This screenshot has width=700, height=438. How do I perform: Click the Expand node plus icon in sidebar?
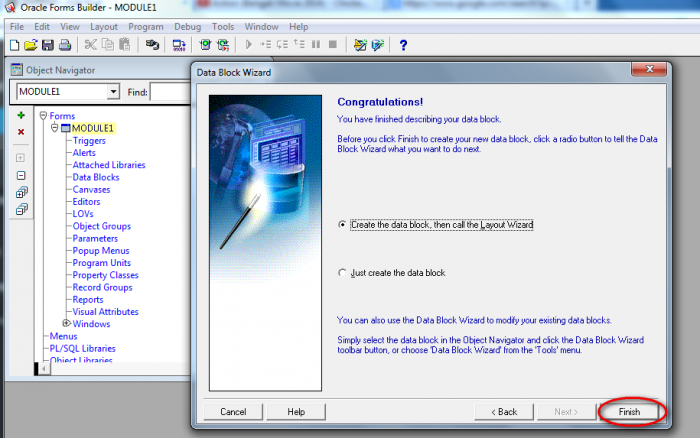click(x=21, y=158)
